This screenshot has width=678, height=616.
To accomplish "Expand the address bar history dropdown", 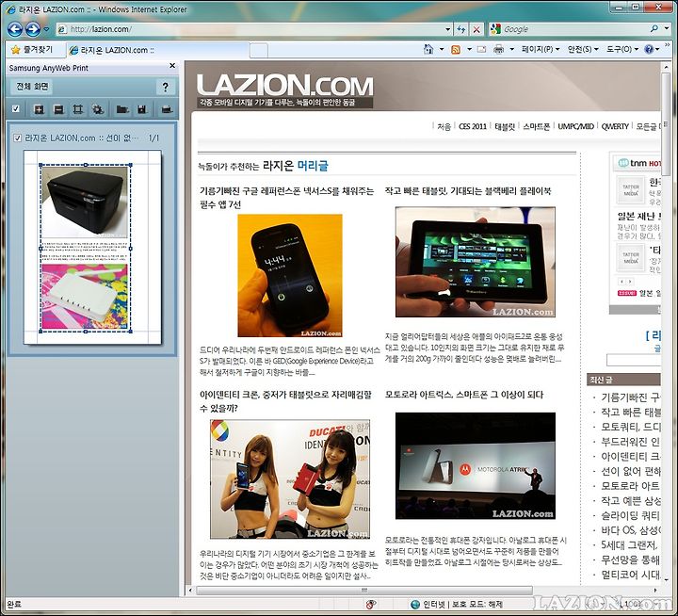I will [448, 29].
